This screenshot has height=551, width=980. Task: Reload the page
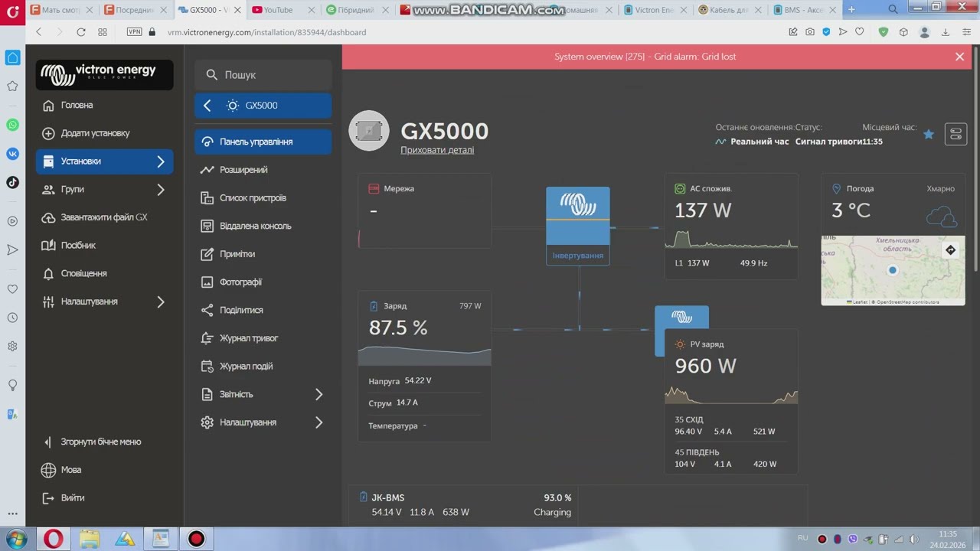click(x=81, y=32)
